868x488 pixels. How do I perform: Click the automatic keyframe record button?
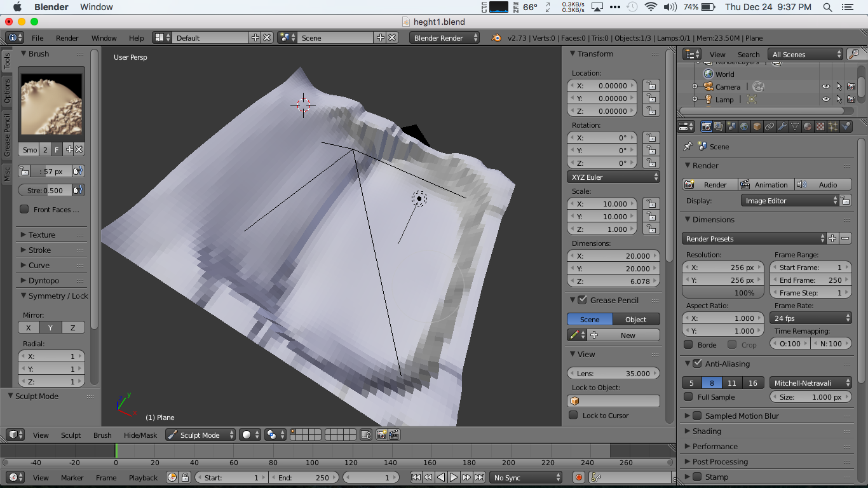[x=579, y=477]
